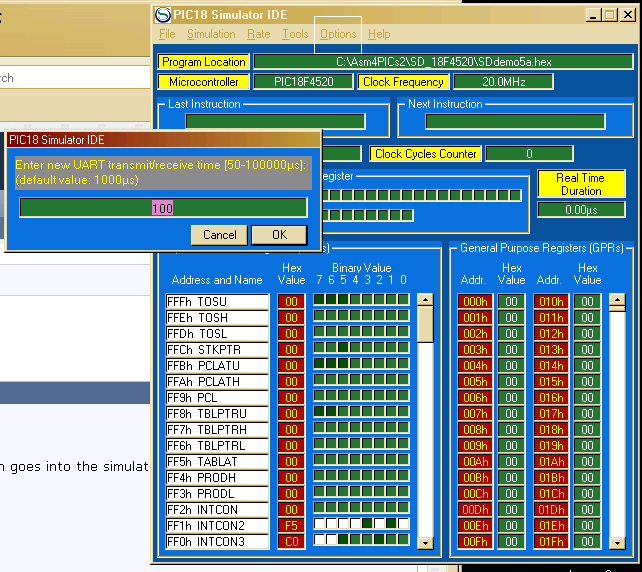Toggle bit 4 of FF9h PCL register
Viewport: 642px width, 572px height.
tap(355, 395)
